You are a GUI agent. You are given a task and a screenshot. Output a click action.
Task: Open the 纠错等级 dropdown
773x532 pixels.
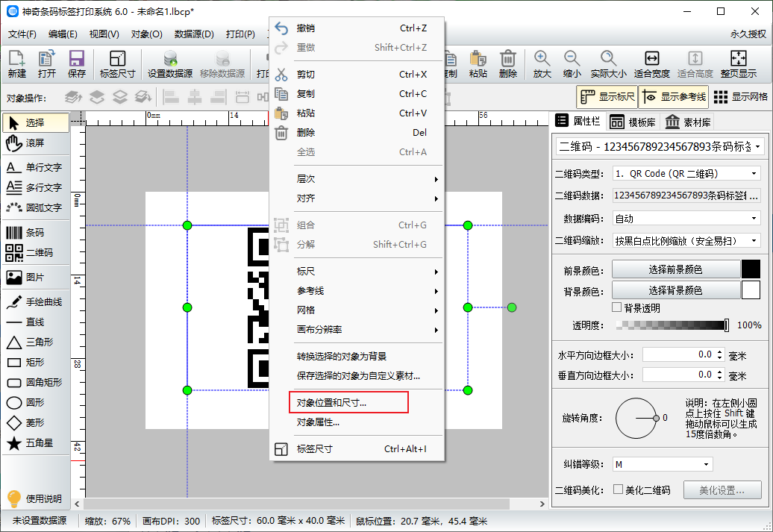click(663, 464)
